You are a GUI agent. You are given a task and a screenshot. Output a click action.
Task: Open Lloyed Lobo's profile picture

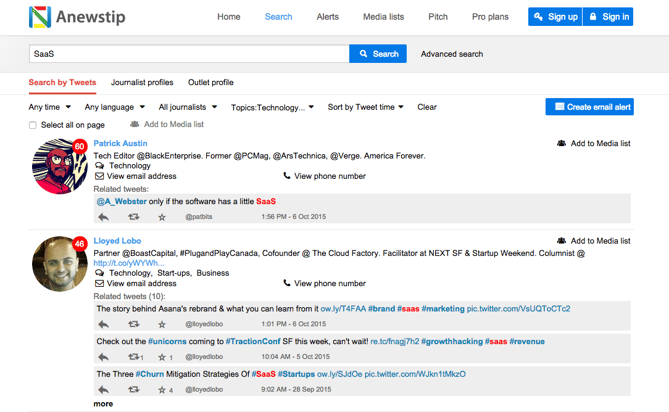click(59, 264)
